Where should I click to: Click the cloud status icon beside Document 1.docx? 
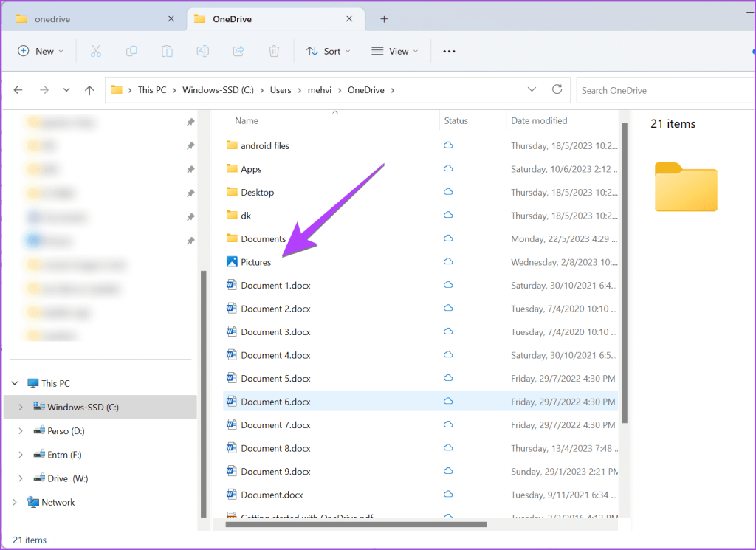(448, 285)
